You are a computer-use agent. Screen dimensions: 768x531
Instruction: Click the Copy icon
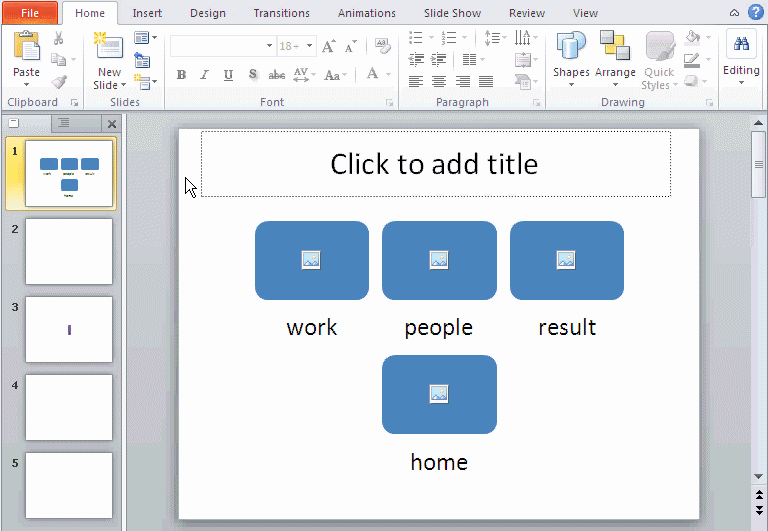(x=59, y=60)
